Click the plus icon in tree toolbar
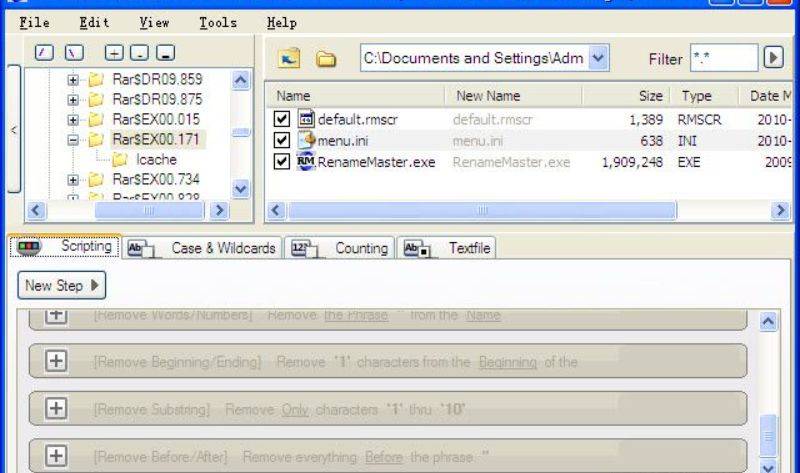 pyautogui.click(x=114, y=53)
